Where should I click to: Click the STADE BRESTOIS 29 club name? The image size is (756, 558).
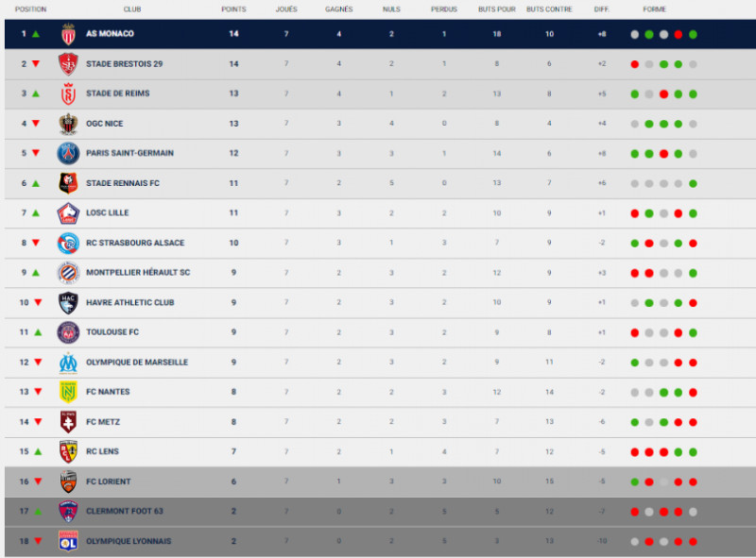click(125, 64)
